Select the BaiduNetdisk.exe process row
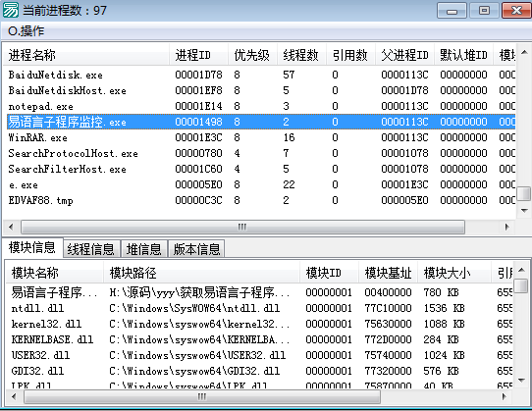 tap(261, 75)
